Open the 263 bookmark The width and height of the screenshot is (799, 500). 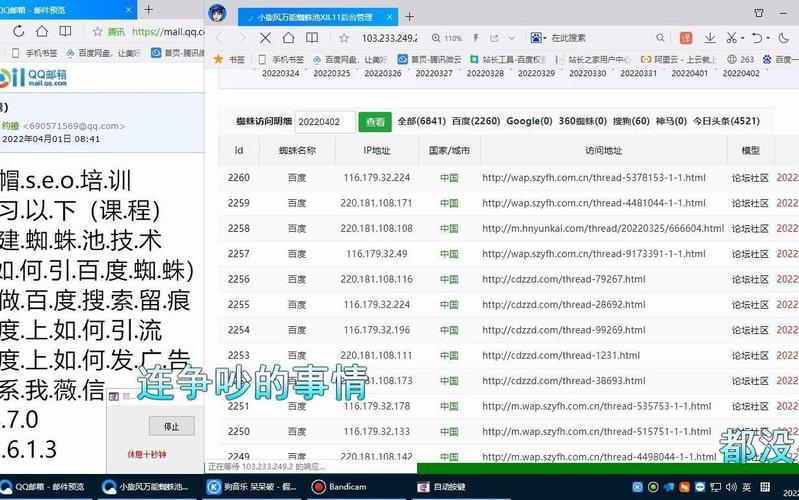740,60
